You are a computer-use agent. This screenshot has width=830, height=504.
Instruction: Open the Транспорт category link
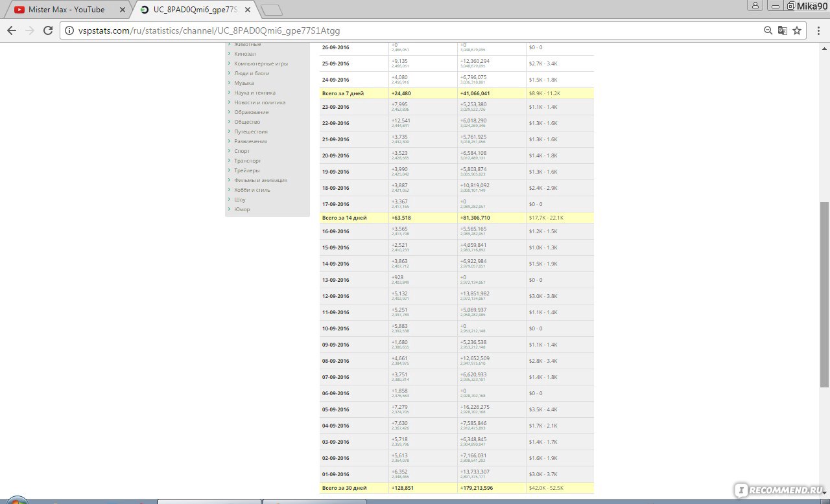click(x=248, y=161)
